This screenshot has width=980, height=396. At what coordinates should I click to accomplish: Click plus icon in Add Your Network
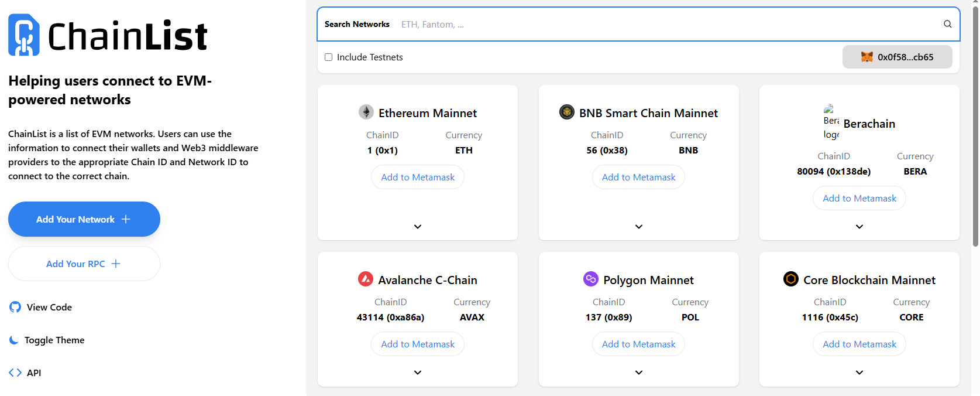[x=126, y=219]
